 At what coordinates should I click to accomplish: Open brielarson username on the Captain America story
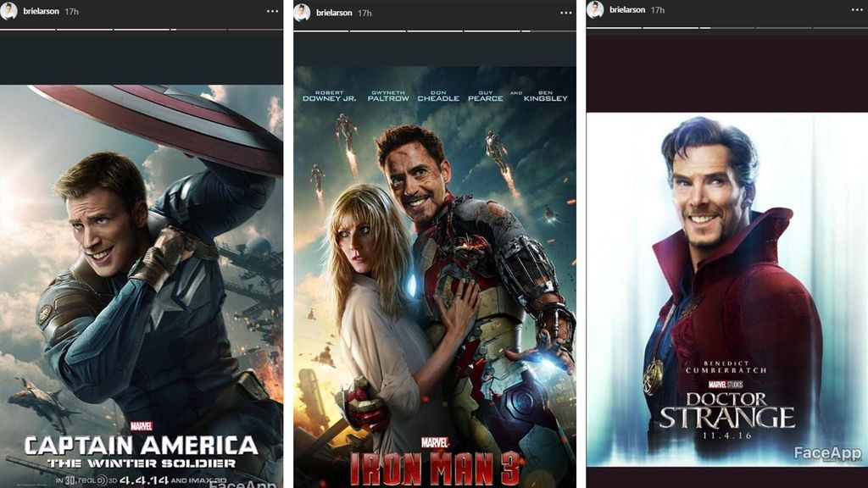41,11
